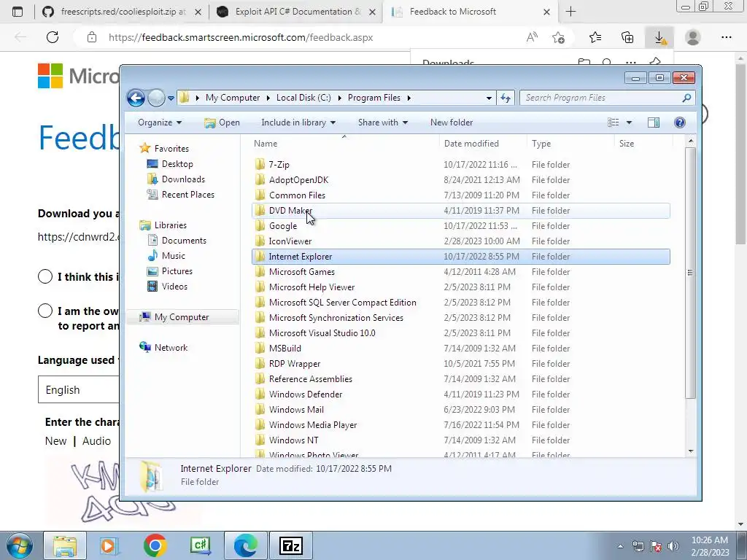This screenshot has height=560, width=747.
Task: Show hidden tray icons arrow
Action: pyautogui.click(x=620, y=547)
